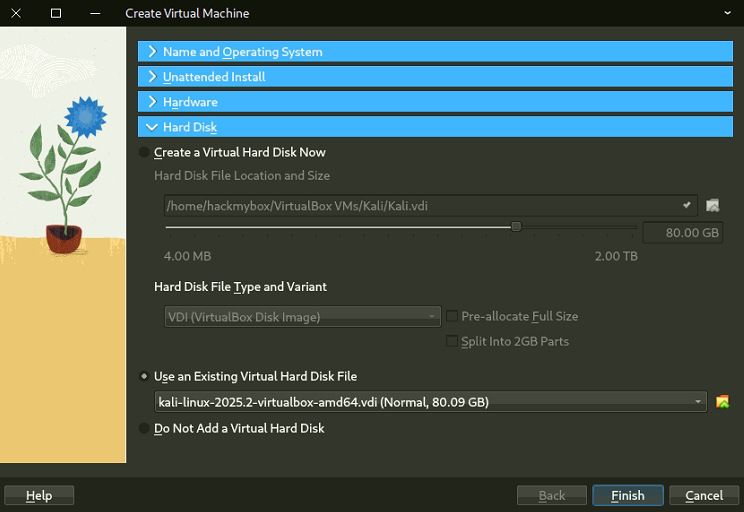744x512 pixels.
Task: Select Create a Virtual Hard Disk Now
Action: coord(145,153)
